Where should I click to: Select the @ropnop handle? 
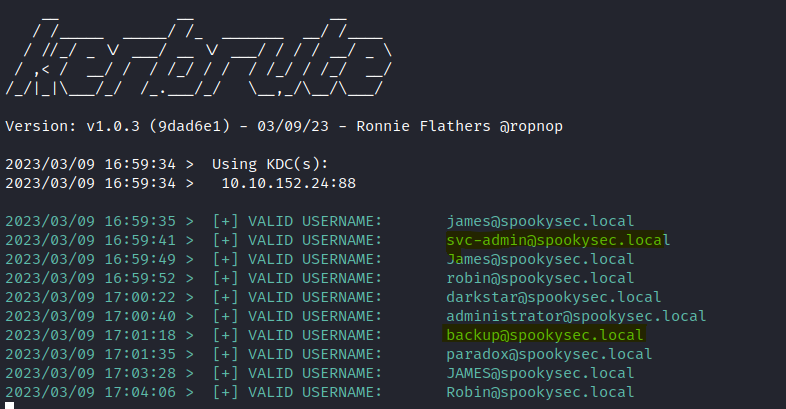pyautogui.click(x=531, y=126)
